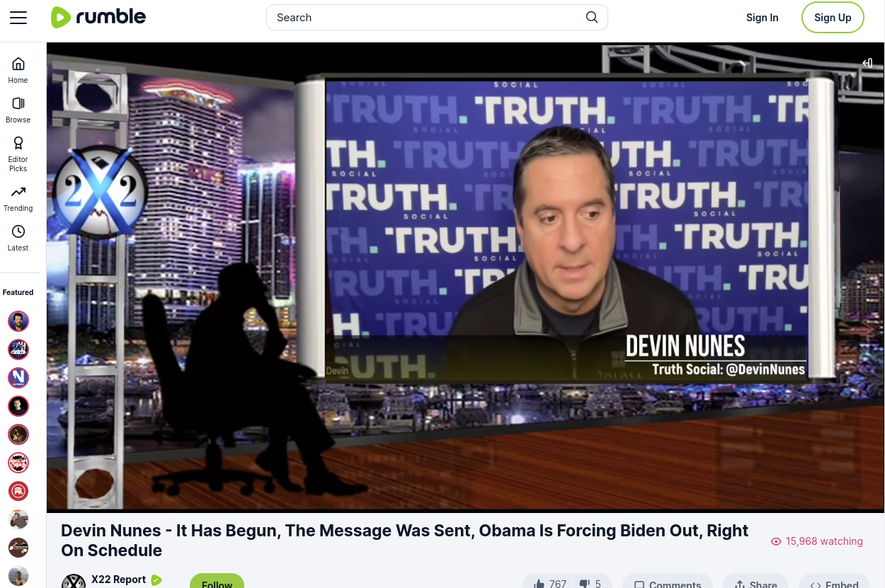Open Latest in the sidebar

(x=18, y=238)
